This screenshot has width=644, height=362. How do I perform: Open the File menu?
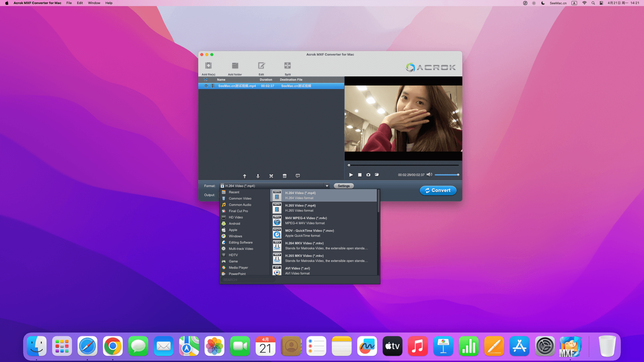point(69,3)
